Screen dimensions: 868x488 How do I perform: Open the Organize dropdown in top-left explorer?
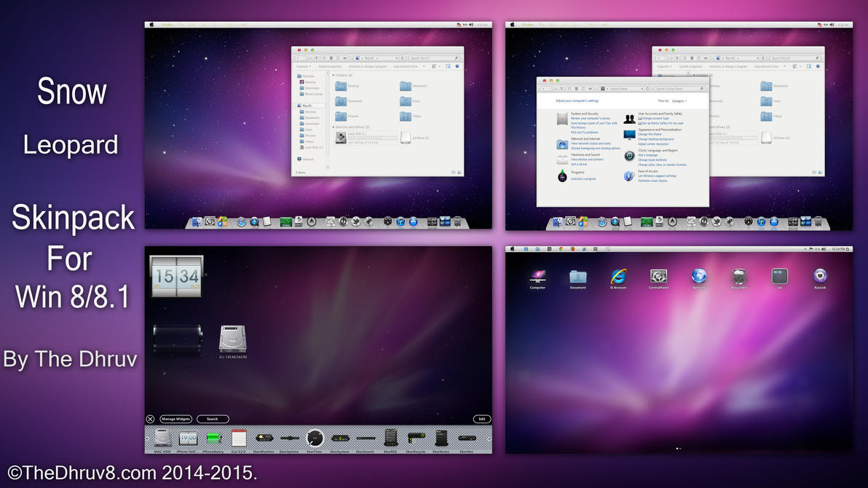point(304,66)
